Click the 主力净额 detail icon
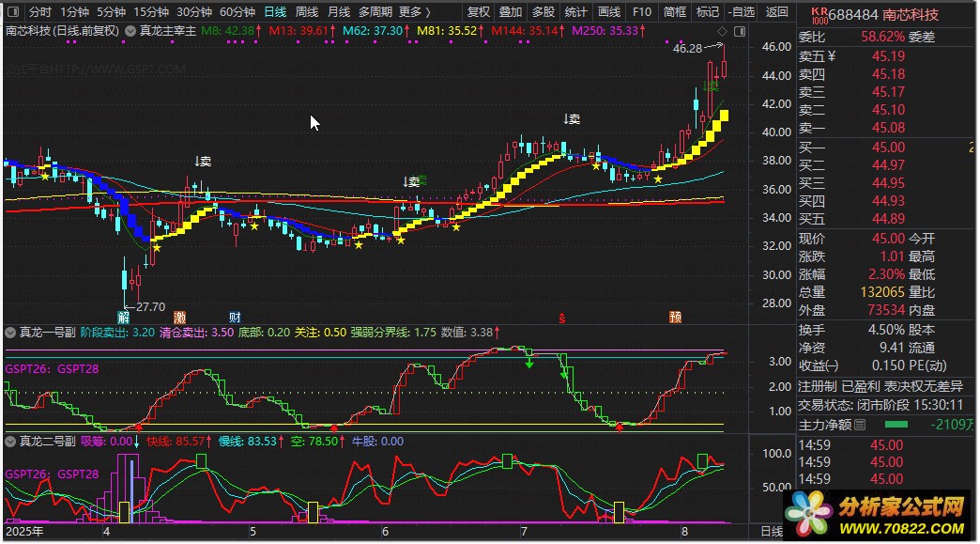 pyautogui.click(x=860, y=426)
